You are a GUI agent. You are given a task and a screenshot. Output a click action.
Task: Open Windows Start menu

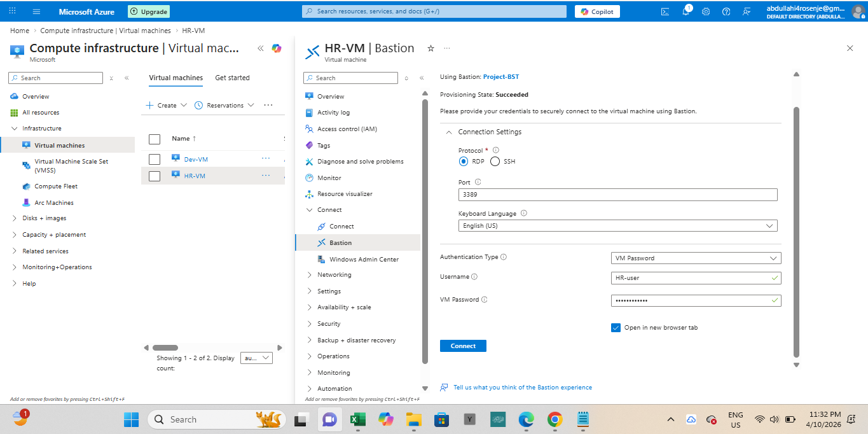pos(131,419)
